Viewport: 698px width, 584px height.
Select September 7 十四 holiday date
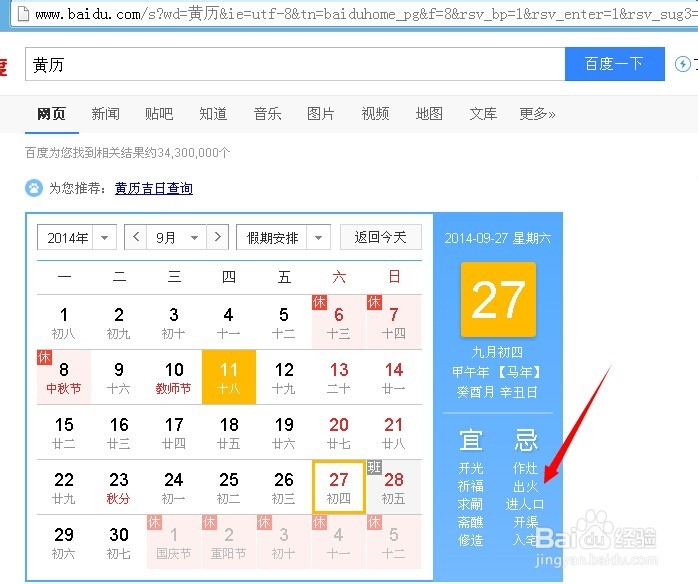[x=394, y=322]
